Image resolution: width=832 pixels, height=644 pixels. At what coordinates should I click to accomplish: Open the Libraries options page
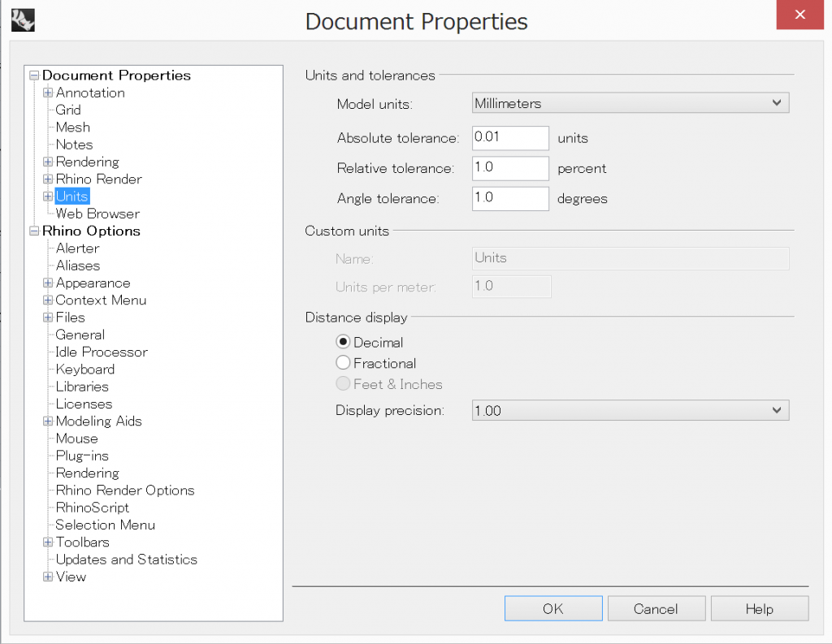82,387
